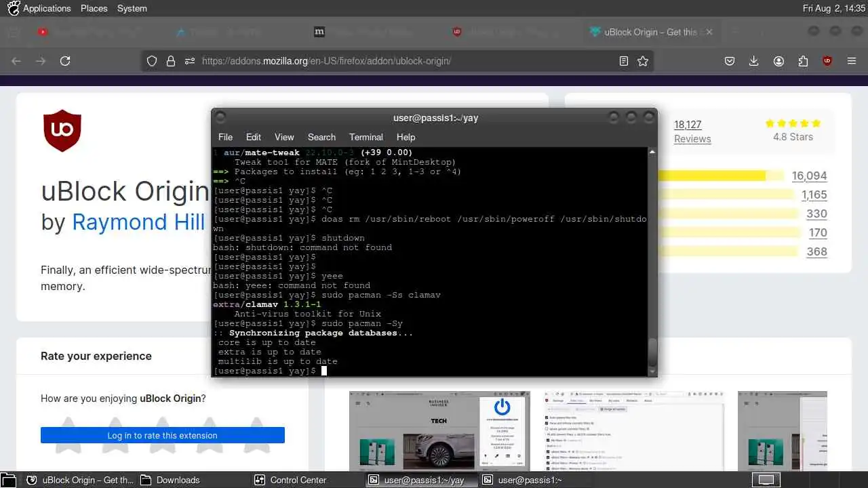Image resolution: width=868 pixels, height=488 pixels.
Task: Open the 1,165 four-star reviews count
Action: 814,195
